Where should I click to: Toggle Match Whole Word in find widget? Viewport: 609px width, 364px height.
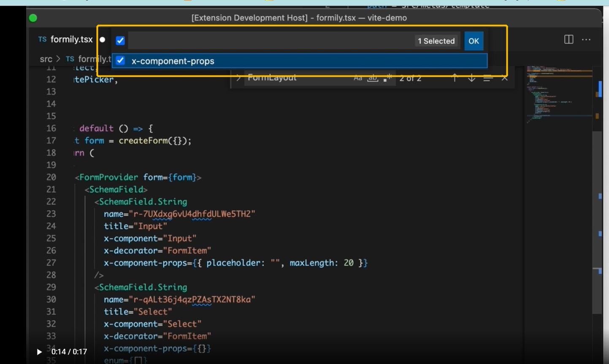point(372,78)
